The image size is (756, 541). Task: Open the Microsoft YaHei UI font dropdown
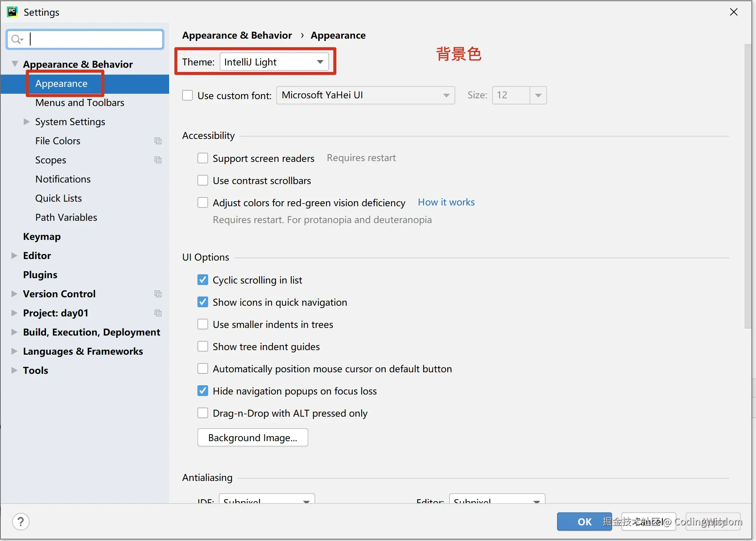(x=365, y=95)
